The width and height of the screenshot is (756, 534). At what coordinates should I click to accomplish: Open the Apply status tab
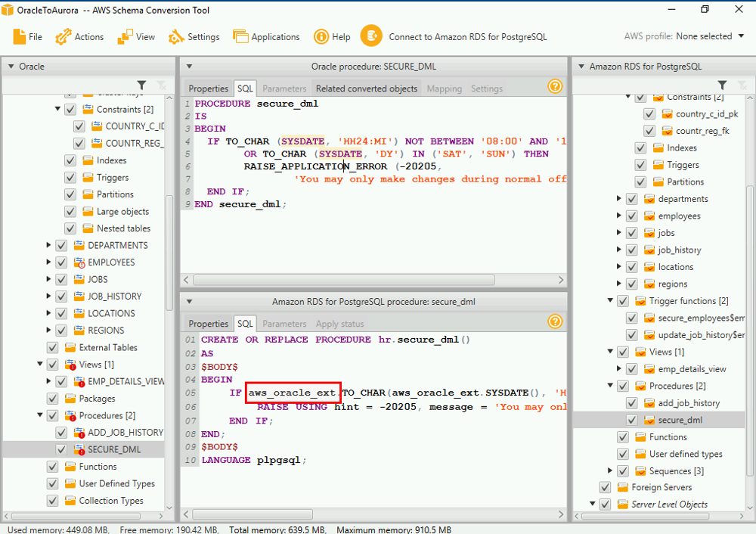pos(340,324)
